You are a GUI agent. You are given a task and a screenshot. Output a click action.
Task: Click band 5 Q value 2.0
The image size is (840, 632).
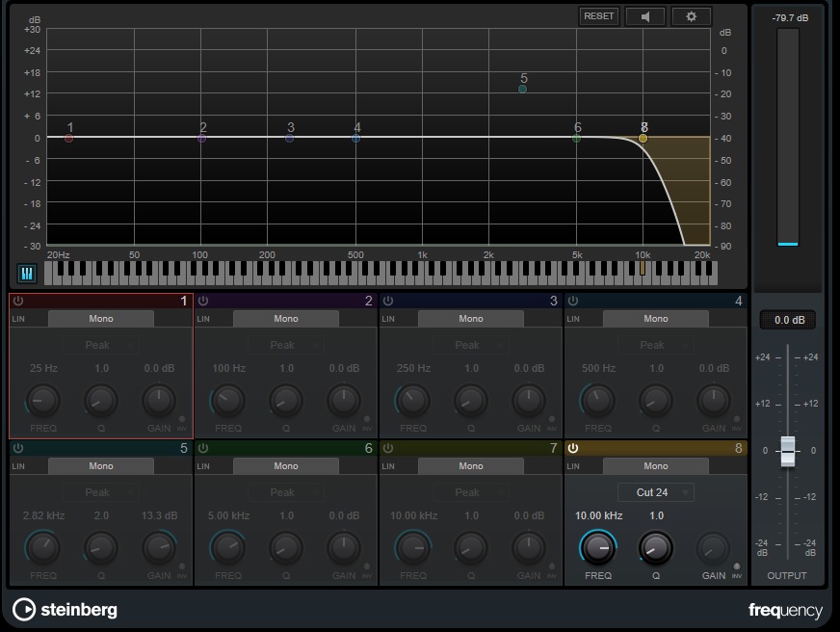tap(101, 515)
